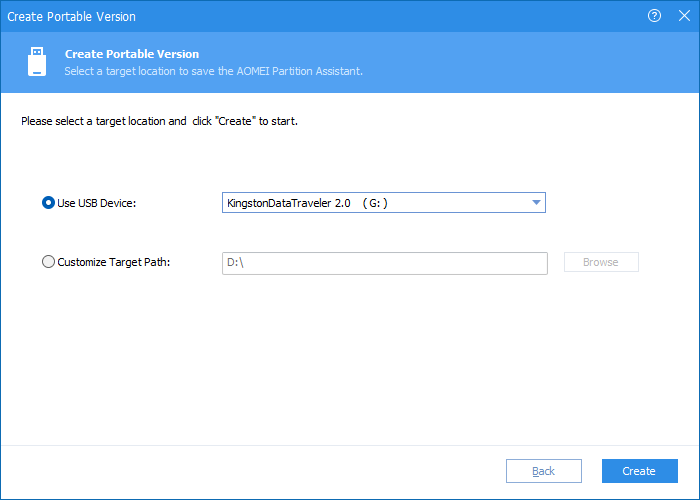Go back with the Back button

pyautogui.click(x=544, y=471)
